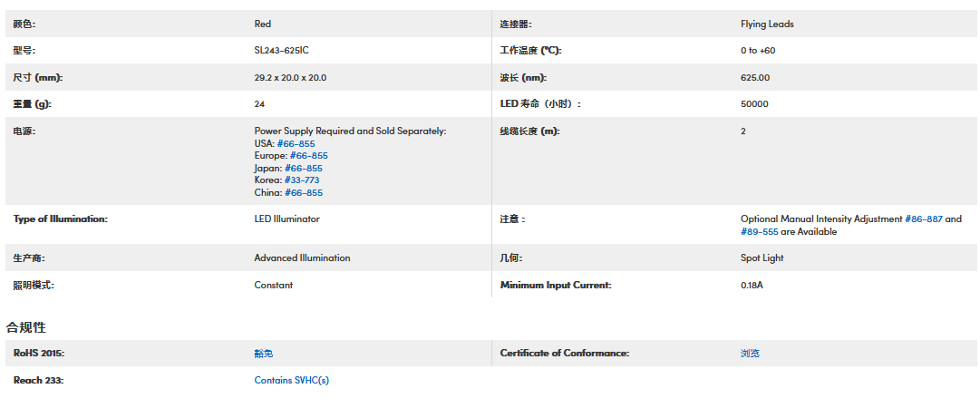This screenshot has width=980, height=408.
Task: Click the Advanced Illumination manufacturer value
Action: click(302, 257)
